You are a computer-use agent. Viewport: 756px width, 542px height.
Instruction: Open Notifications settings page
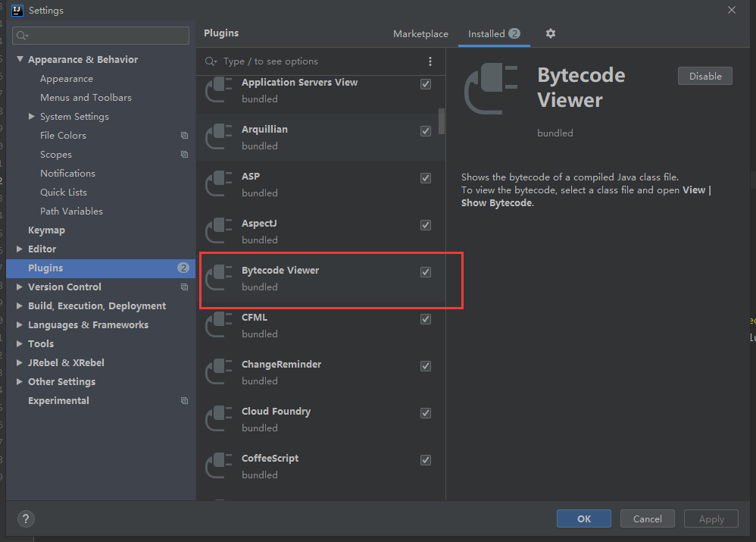[x=67, y=174]
